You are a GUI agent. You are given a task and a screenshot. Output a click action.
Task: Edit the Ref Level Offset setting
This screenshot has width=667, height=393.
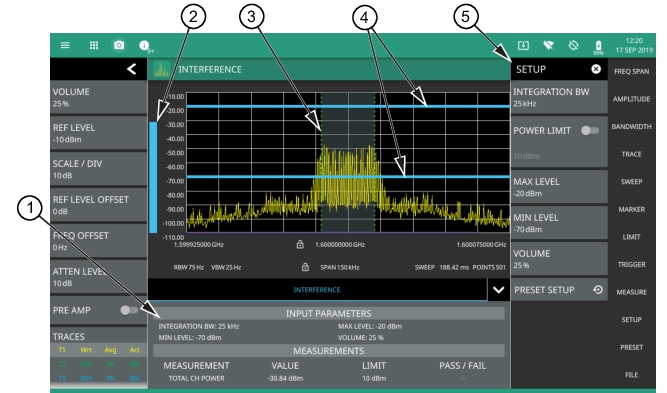pos(99,205)
